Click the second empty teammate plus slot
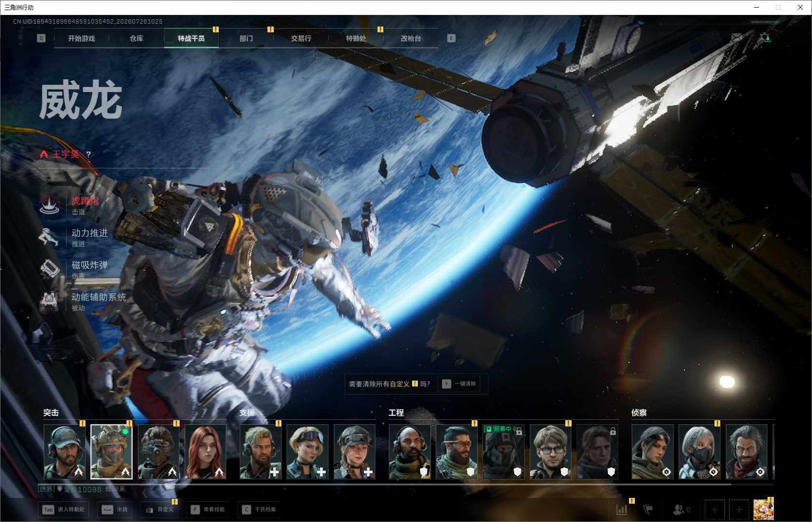The image size is (812, 522). click(739, 509)
